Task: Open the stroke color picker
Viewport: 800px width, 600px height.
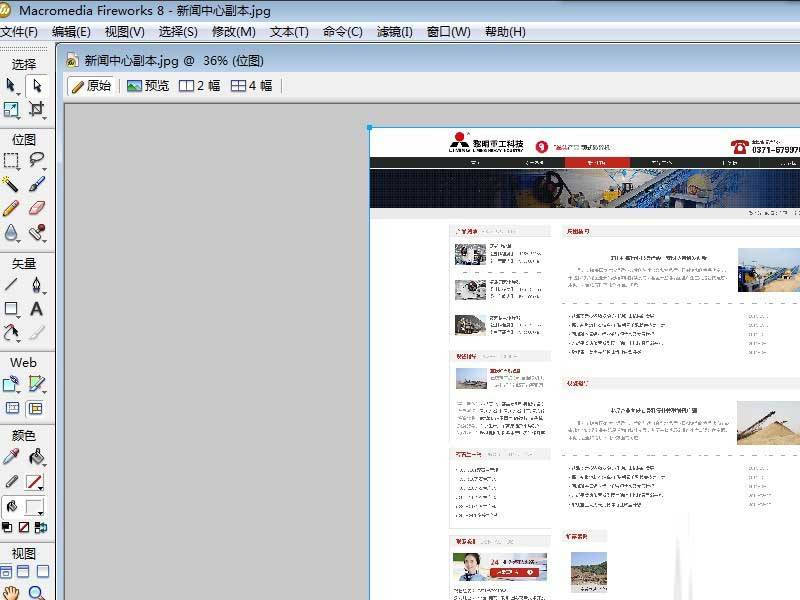Action: tap(35, 482)
